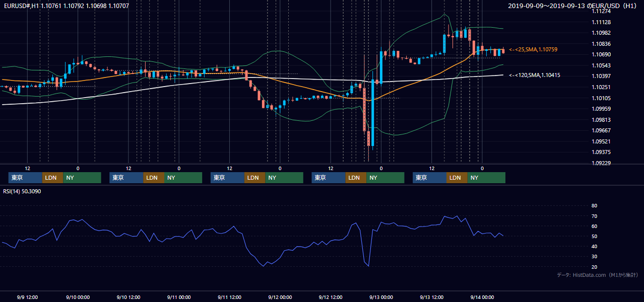
Task: Select price axis value 1.10397
Action: [x=601, y=76]
